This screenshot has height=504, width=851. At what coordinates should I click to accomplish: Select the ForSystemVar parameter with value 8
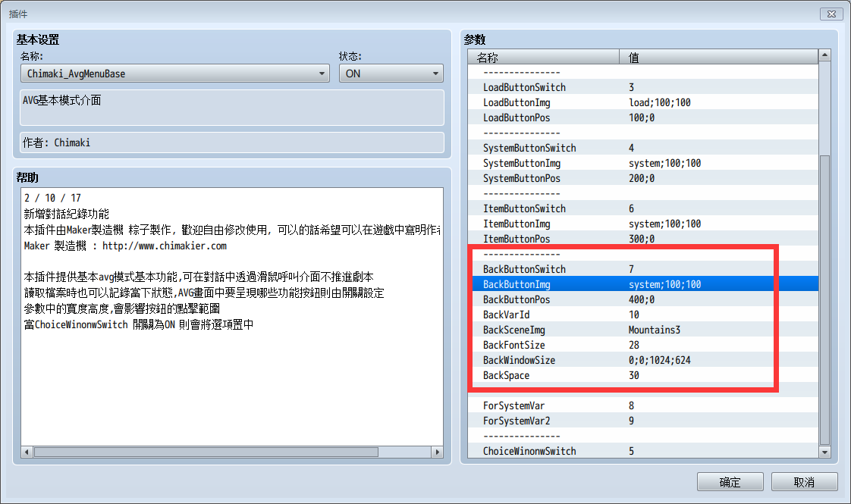point(643,405)
